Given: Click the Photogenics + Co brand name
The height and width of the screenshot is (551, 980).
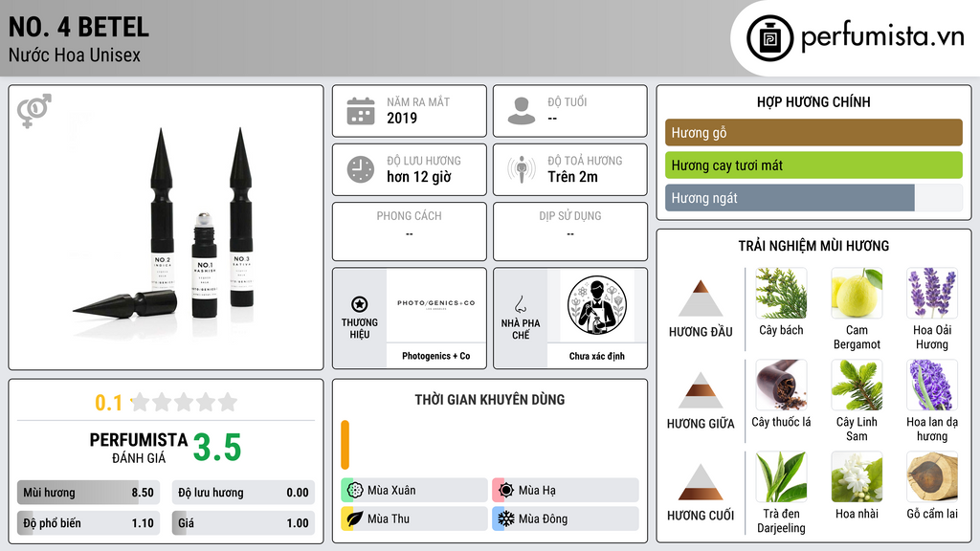Looking at the screenshot, I should (x=435, y=356).
